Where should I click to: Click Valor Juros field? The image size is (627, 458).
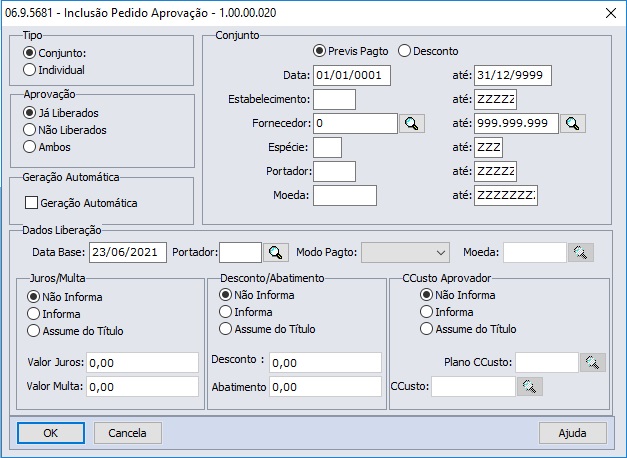(142, 363)
